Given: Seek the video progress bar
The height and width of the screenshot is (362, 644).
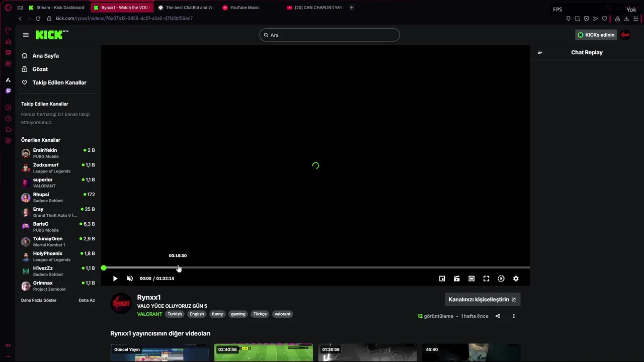Looking at the screenshot, I should pyautogui.click(x=315, y=268).
